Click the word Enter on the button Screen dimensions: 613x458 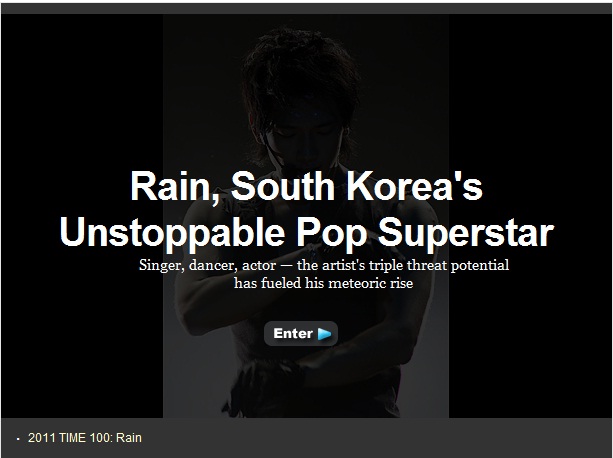coord(293,333)
